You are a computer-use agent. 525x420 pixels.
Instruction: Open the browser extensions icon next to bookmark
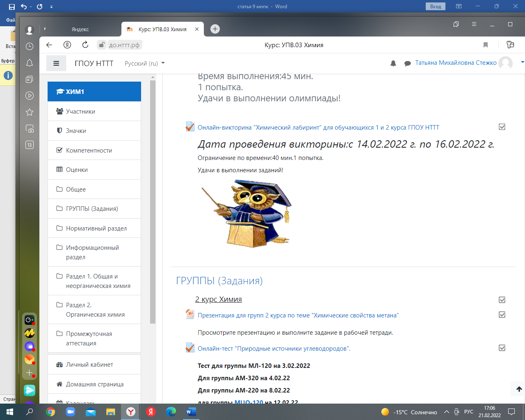click(x=510, y=45)
